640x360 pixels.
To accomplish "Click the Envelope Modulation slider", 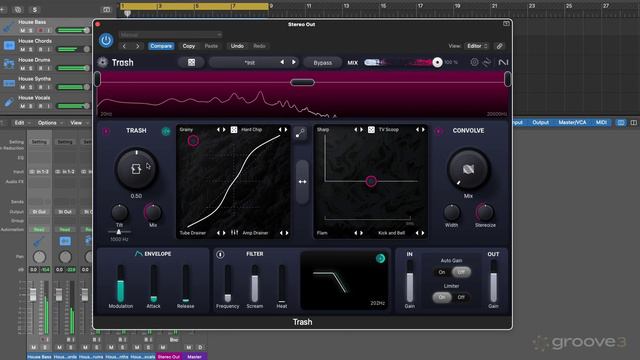I will (x=121, y=284).
